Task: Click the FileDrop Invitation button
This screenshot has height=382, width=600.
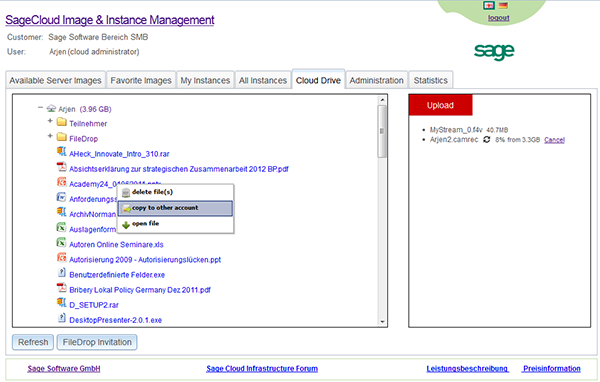Action: [x=97, y=342]
